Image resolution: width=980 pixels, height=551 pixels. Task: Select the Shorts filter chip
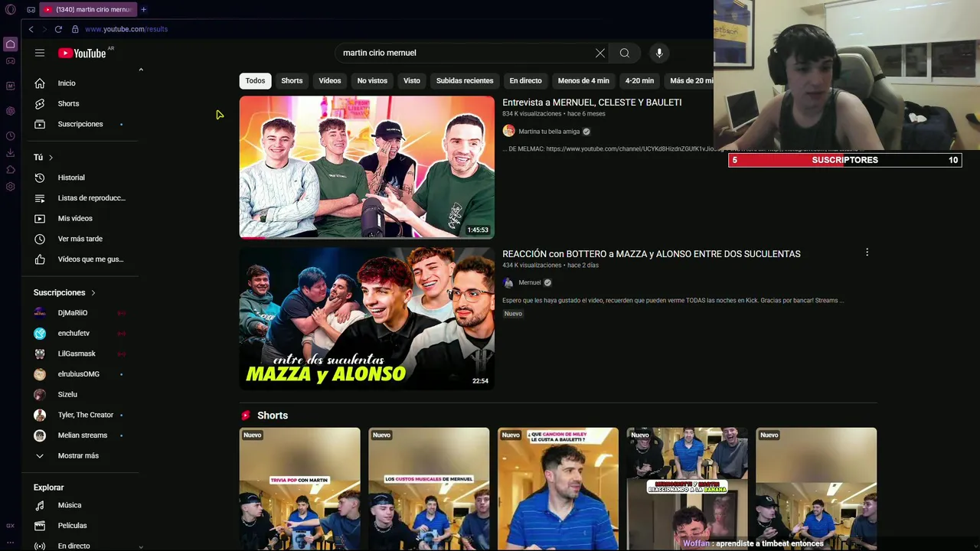[x=292, y=80]
